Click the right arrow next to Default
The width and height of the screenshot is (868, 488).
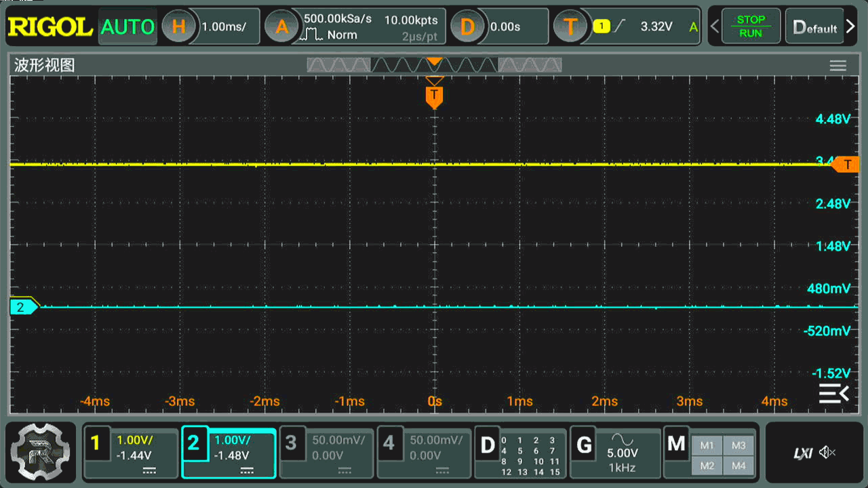pyautogui.click(x=852, y=27)
